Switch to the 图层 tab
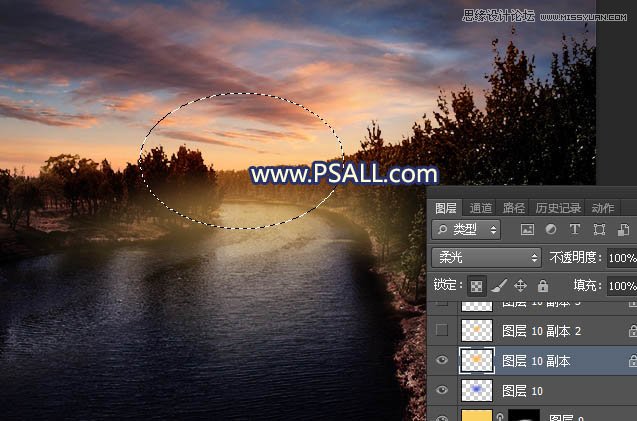The width and height of the screenshot is (637, 421). point(446,208)
